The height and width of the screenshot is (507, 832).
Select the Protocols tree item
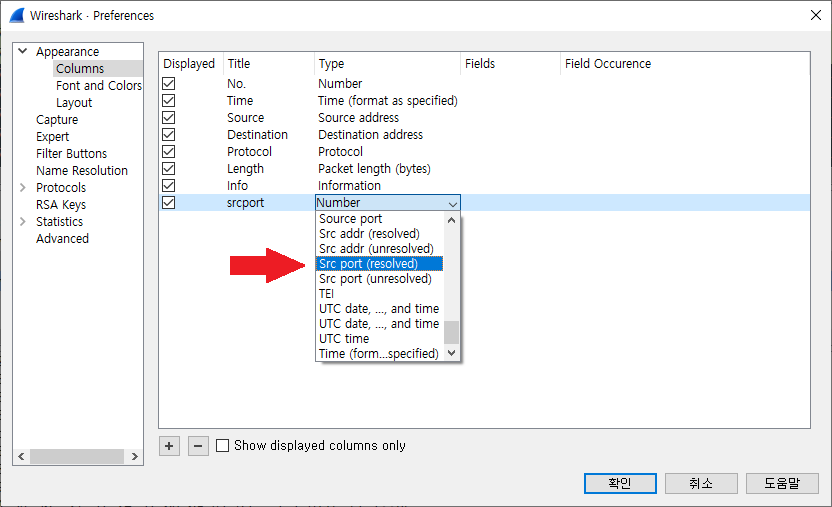(61, 187)
